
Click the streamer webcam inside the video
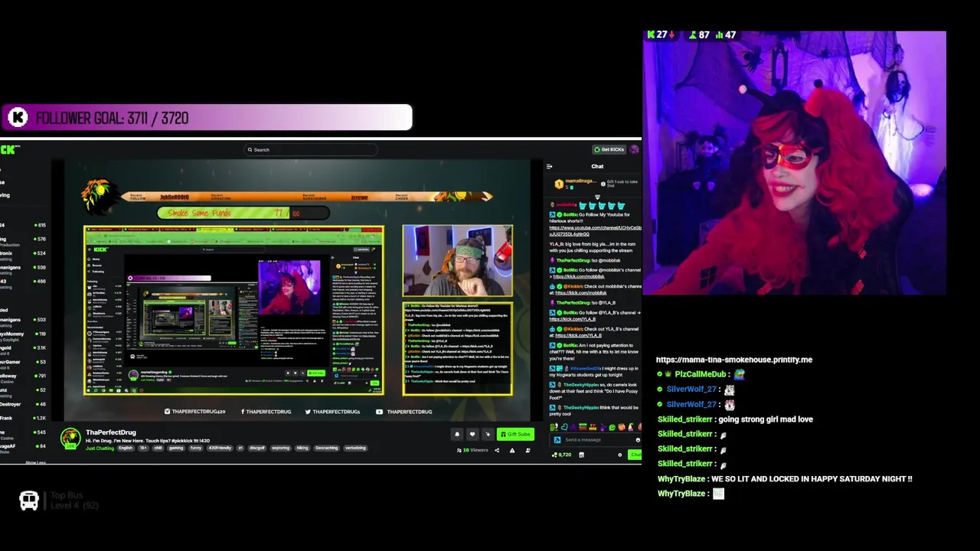point(458,261)
